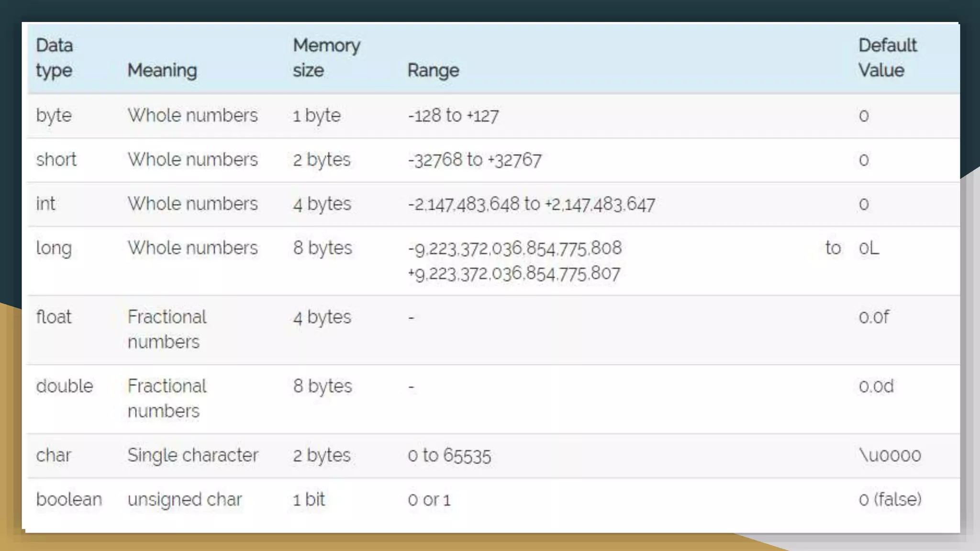Image resolution: width=980 pixels, height=551 pixels.
Task: Click the 'char' row label
Action: point(54,455)
